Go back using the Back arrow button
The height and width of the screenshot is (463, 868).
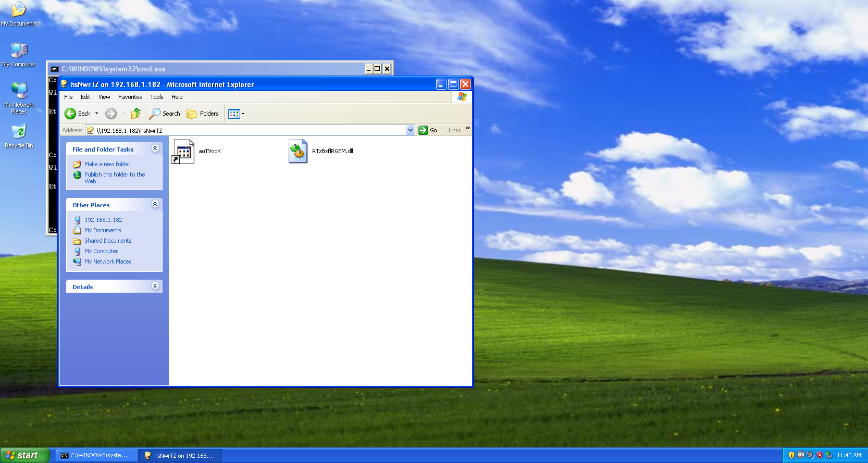77,114
